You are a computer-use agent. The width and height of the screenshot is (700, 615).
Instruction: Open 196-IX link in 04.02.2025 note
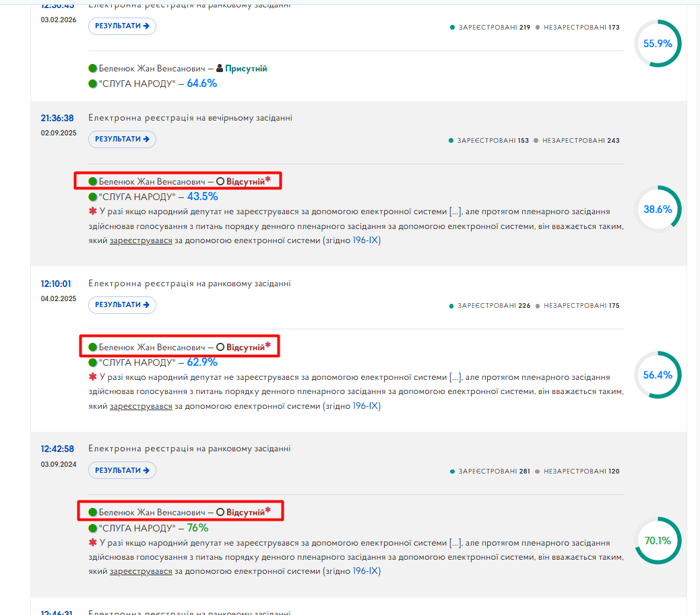click(365, 406)
